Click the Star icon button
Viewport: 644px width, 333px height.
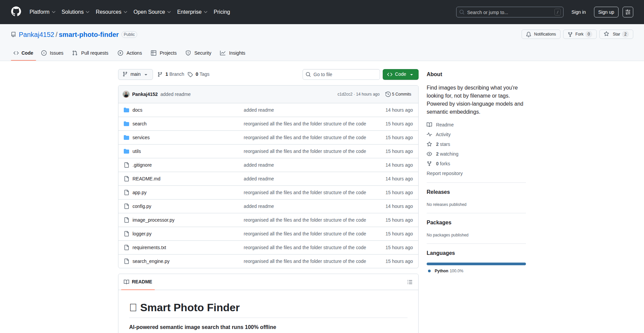[x=606, y=34]
